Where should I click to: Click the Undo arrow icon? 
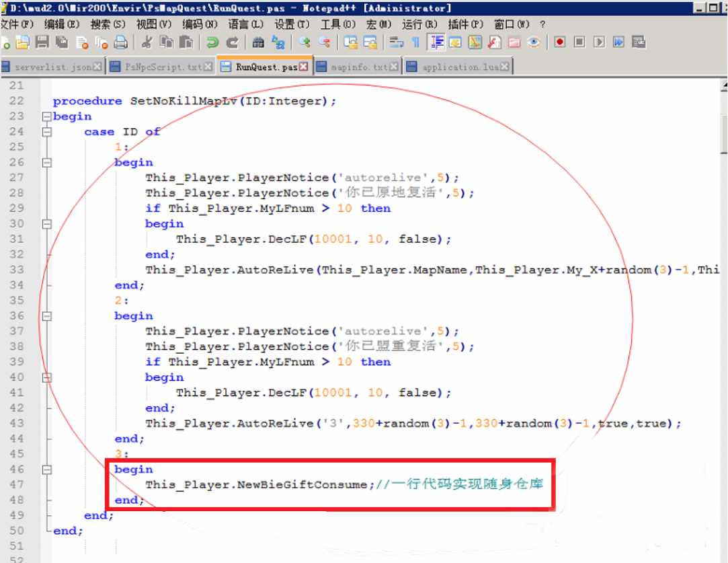point(212,42)
